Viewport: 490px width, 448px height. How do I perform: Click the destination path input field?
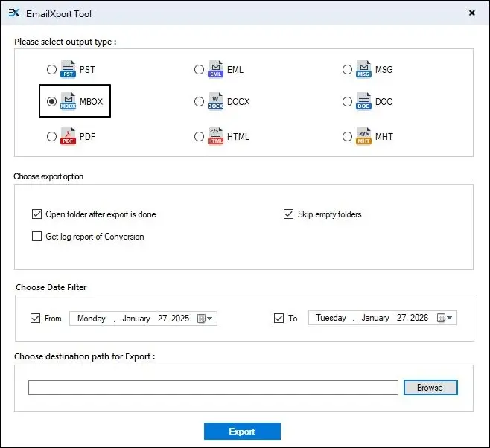pyautogui.click(x=213, y=388)
